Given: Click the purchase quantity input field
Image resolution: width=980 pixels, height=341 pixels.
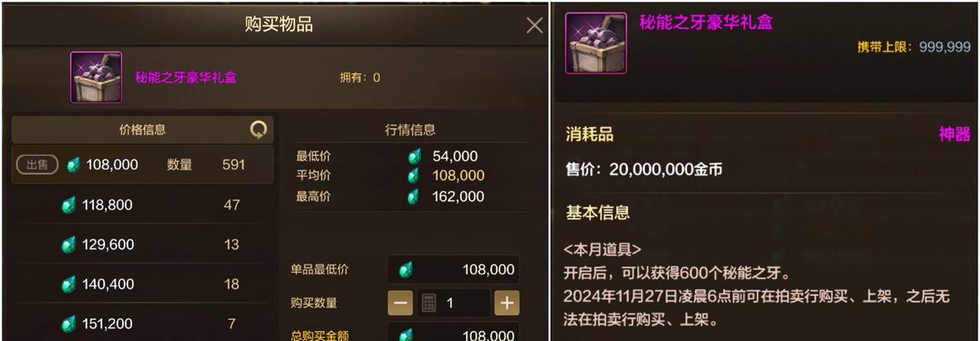Looking at the screenshot, I should coord(454,303).
